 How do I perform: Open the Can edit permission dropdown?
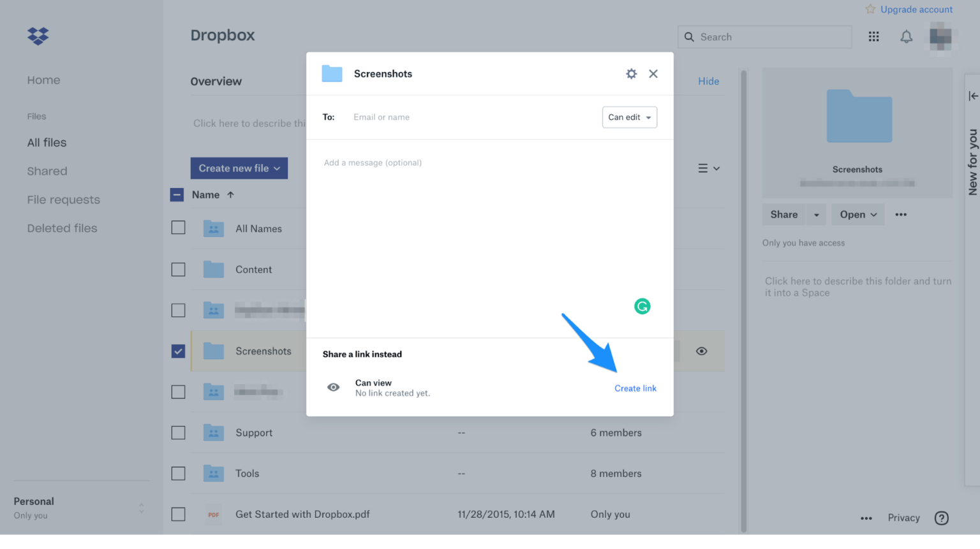pos(630,117)
